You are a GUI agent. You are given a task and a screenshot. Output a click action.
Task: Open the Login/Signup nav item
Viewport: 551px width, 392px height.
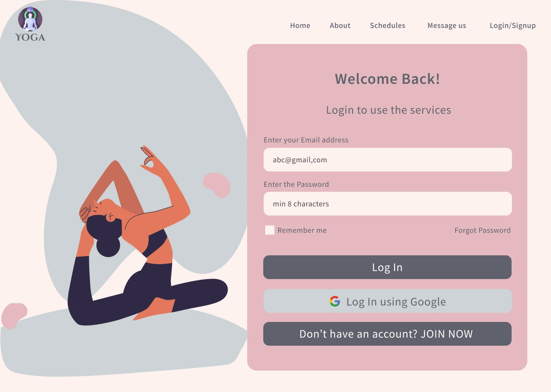point(513,26)
